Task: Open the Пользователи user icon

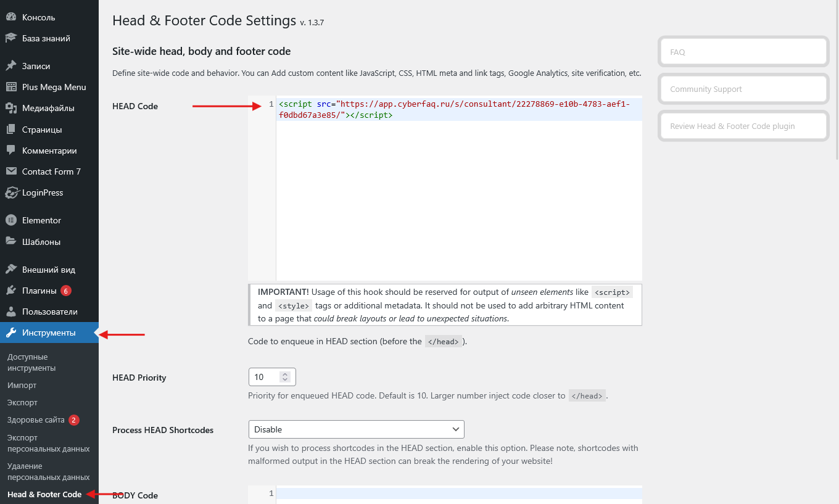Action: [11, 312]
